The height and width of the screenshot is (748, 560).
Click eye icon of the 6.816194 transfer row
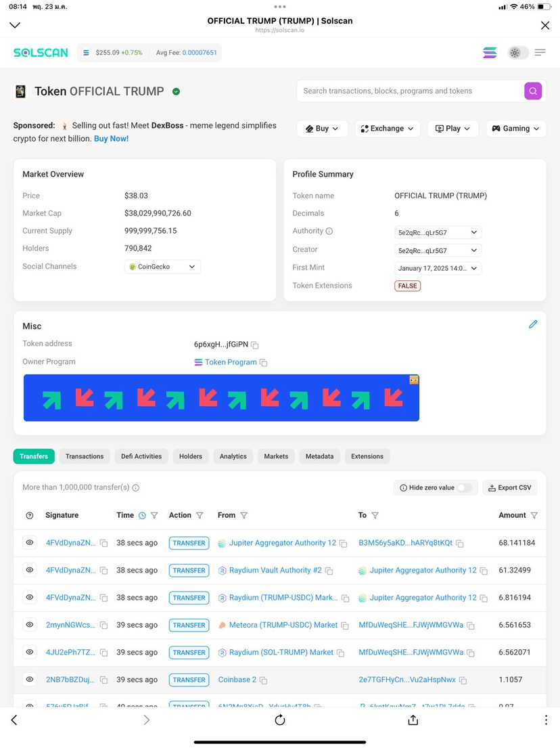30,597
